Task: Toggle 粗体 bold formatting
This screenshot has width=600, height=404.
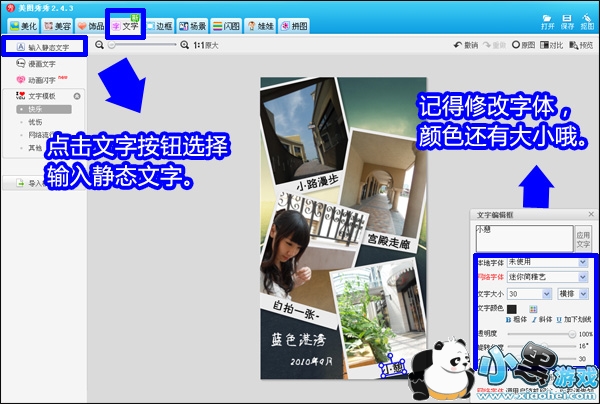Action: [516, 319]
